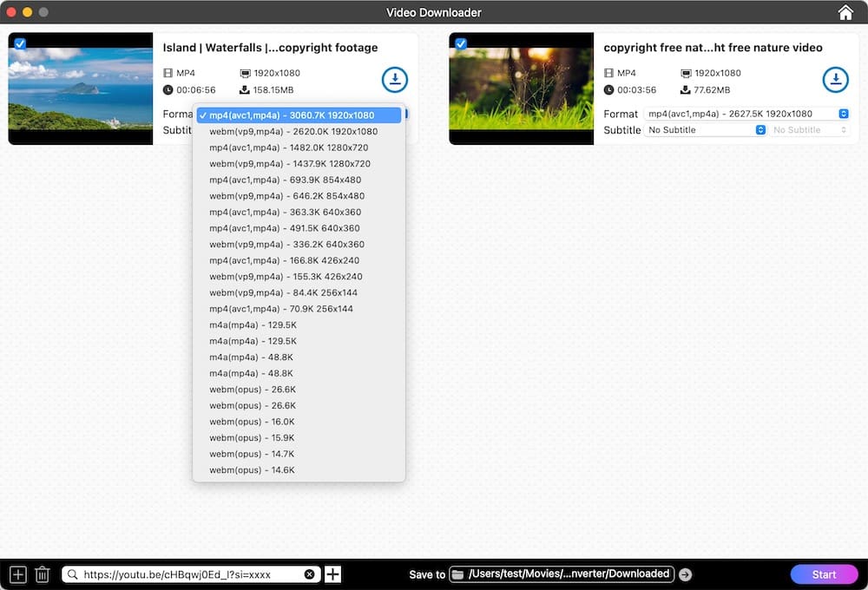Open Format dropdown for nature video

point(746,114)
